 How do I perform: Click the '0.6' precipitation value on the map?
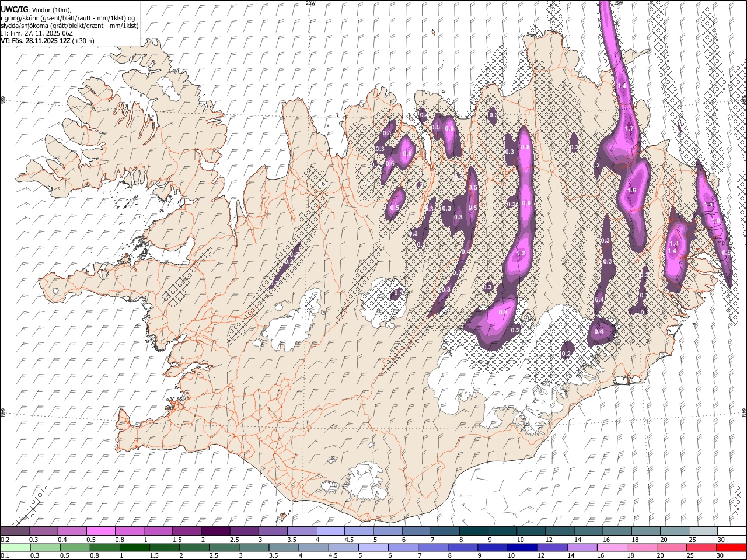click(x=390, y=164)
